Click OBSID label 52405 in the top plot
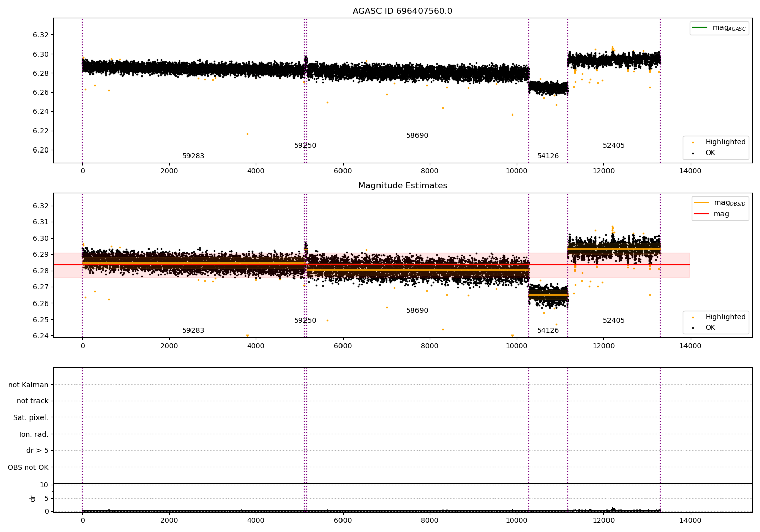 click(614, 146)
